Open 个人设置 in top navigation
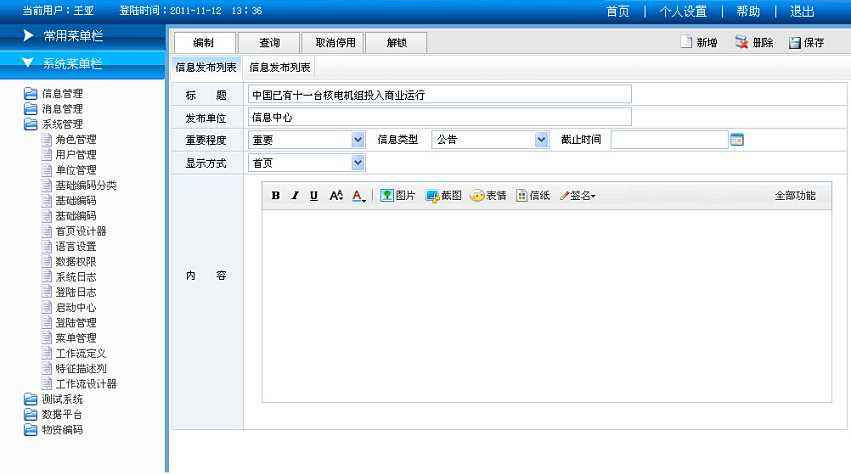Viewport: 851px width, 474px height. (683, 11)
